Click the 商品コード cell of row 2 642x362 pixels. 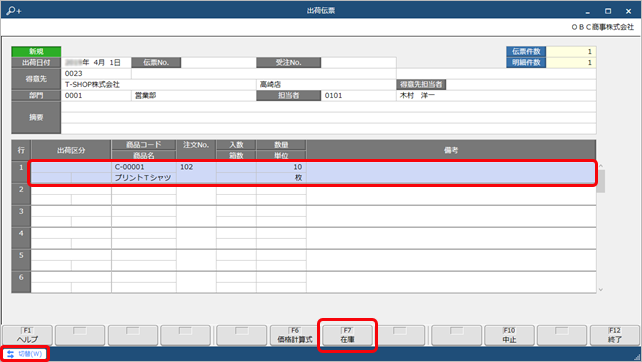(144, 190)
